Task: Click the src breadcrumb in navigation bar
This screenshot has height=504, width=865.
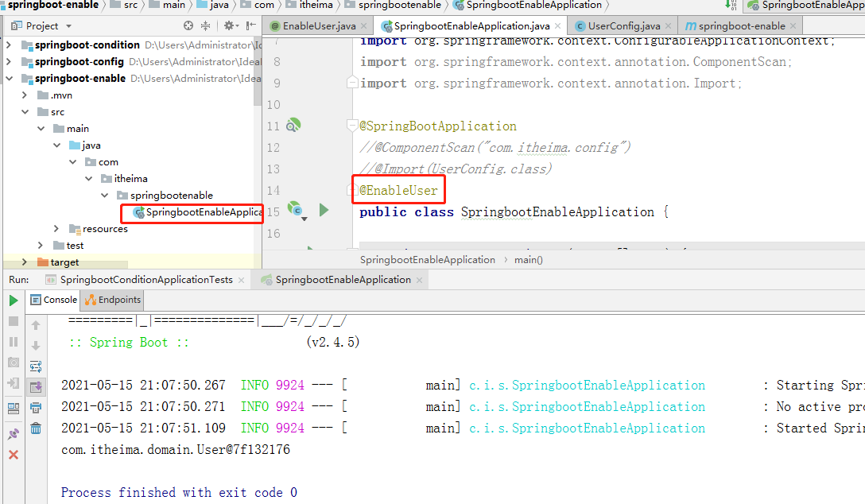Action: pyautogui.click(x=124, y=5)
